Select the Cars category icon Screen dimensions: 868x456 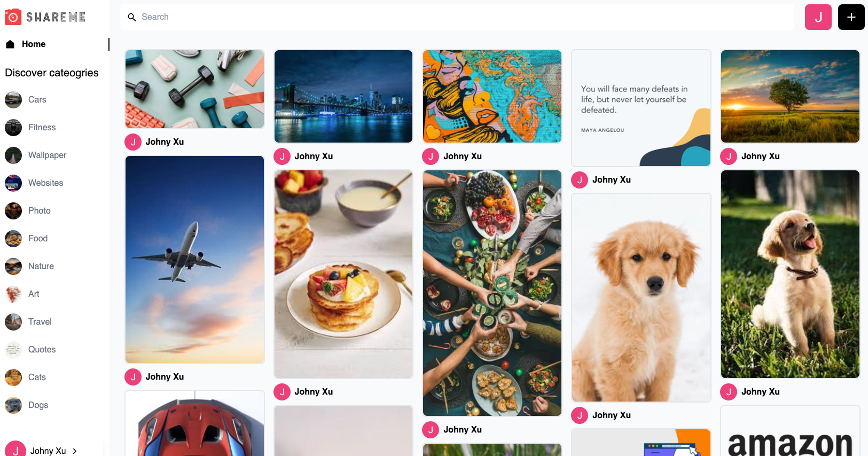[13, 100]
